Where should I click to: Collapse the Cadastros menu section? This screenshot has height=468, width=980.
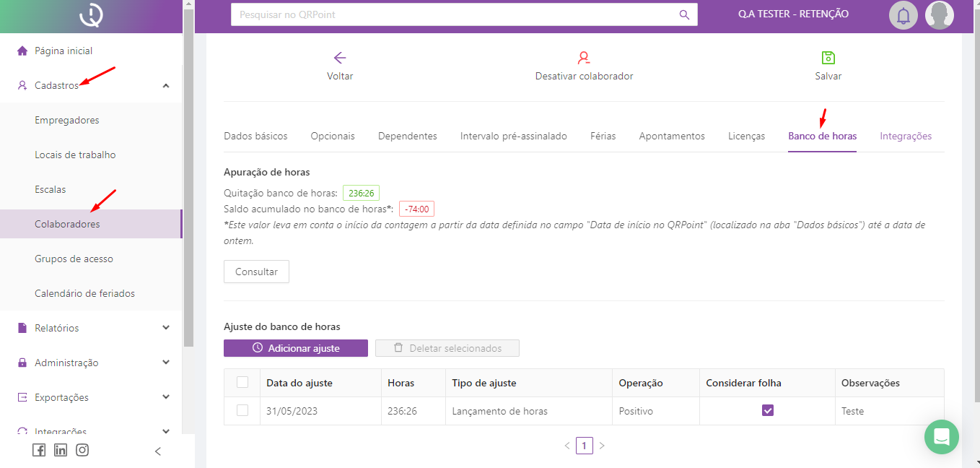tap(166, 85)
